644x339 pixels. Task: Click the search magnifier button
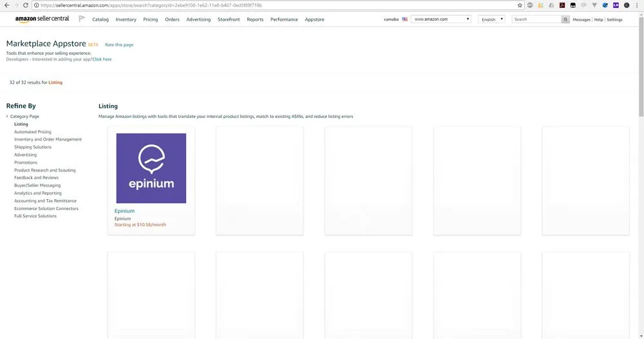tap(565, 19)
